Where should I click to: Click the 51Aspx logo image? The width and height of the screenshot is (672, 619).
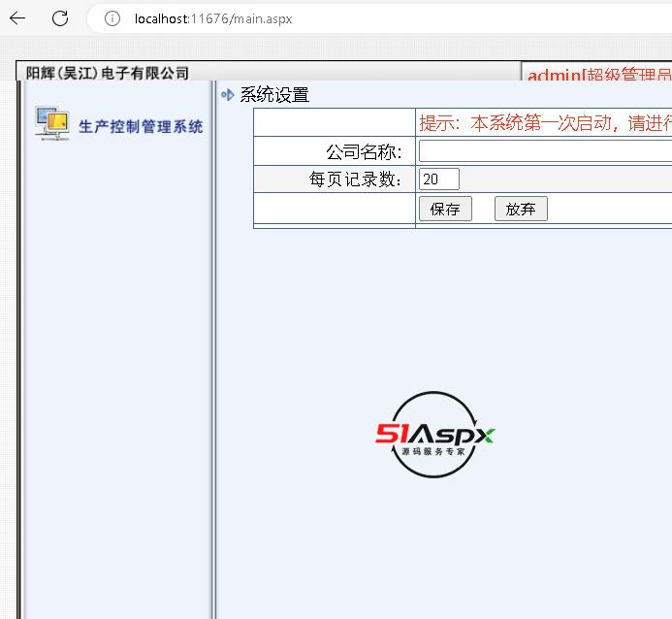tap(434, 435)
